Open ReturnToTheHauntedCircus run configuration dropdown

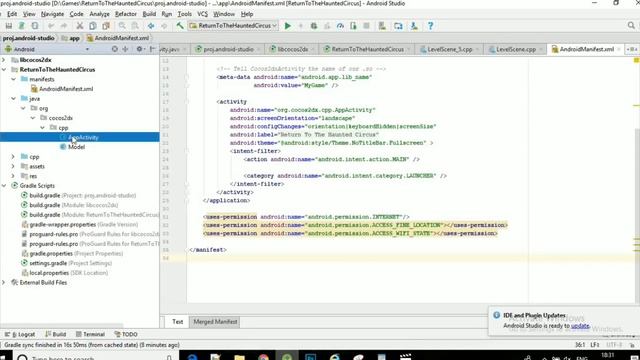pos(233,26)
